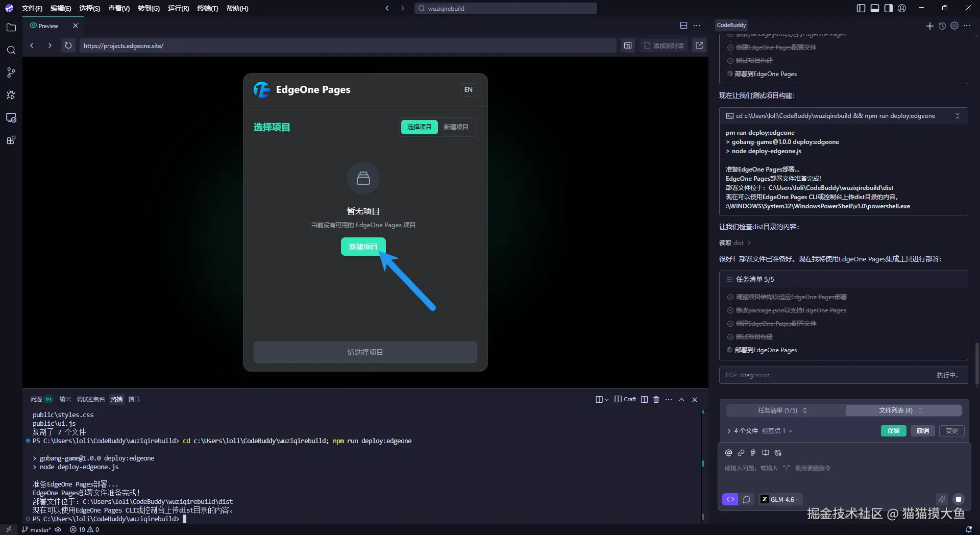Expand the 读取 dist step
The width and height of the screenshot is (980, 535).
click(735, 243)
